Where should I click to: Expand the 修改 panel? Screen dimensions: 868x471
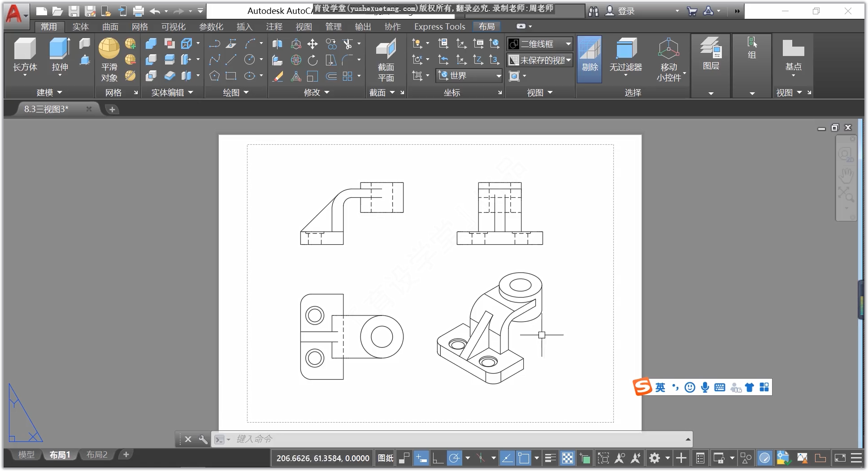317,92
